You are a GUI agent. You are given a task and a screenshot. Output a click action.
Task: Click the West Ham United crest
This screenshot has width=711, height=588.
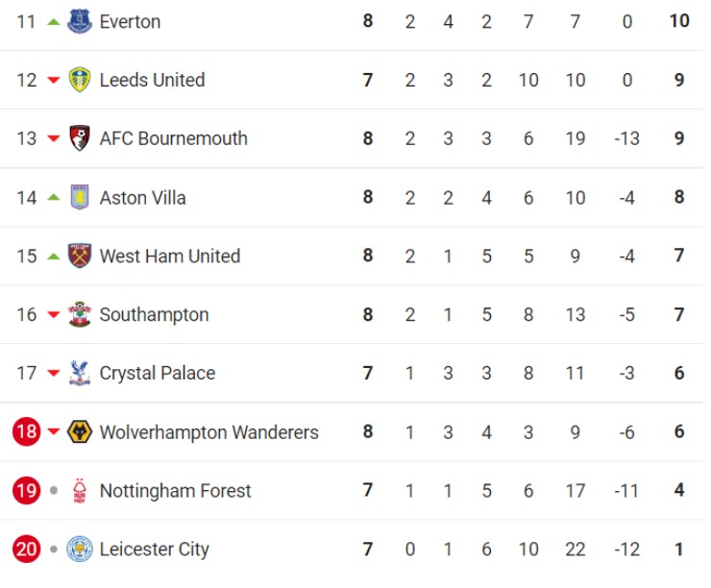coord(80,257)
